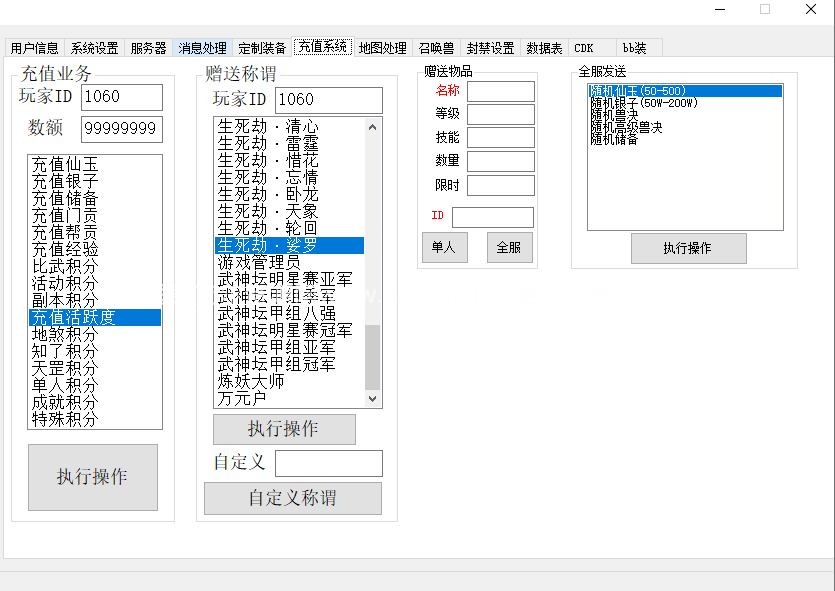
Task: Click the 自定义 custom title text box
Action: [x=328, y=463]
